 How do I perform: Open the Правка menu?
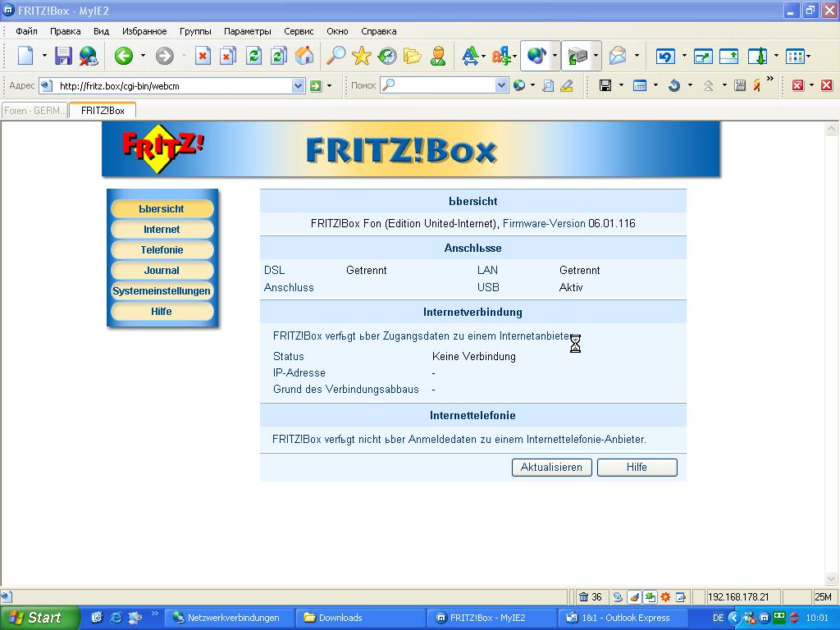coord(66,31)
